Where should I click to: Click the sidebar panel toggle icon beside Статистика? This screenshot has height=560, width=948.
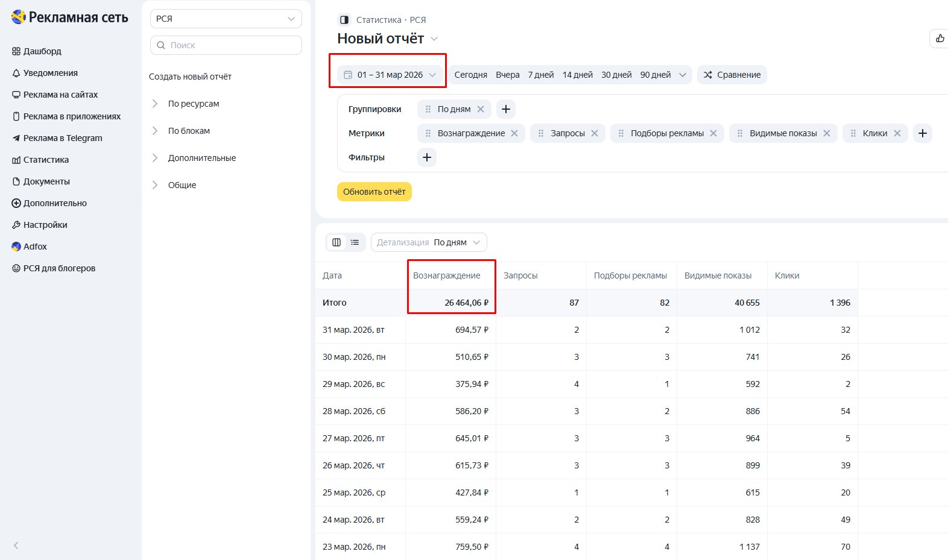point(344,20)
